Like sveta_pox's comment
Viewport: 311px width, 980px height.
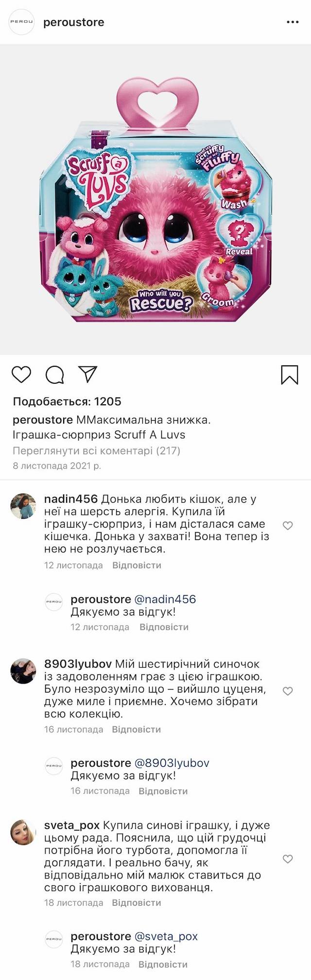pyautogui.click(x=288, y=859)
